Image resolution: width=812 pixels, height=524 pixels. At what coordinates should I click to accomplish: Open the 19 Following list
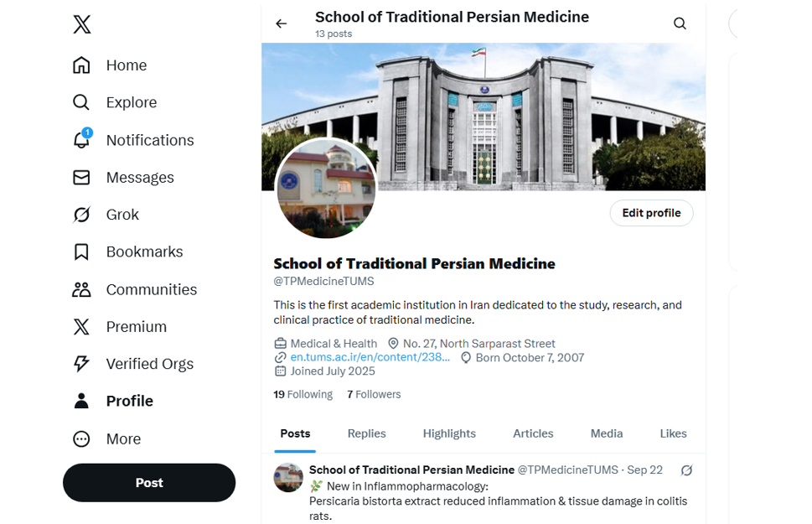point(303,394)
